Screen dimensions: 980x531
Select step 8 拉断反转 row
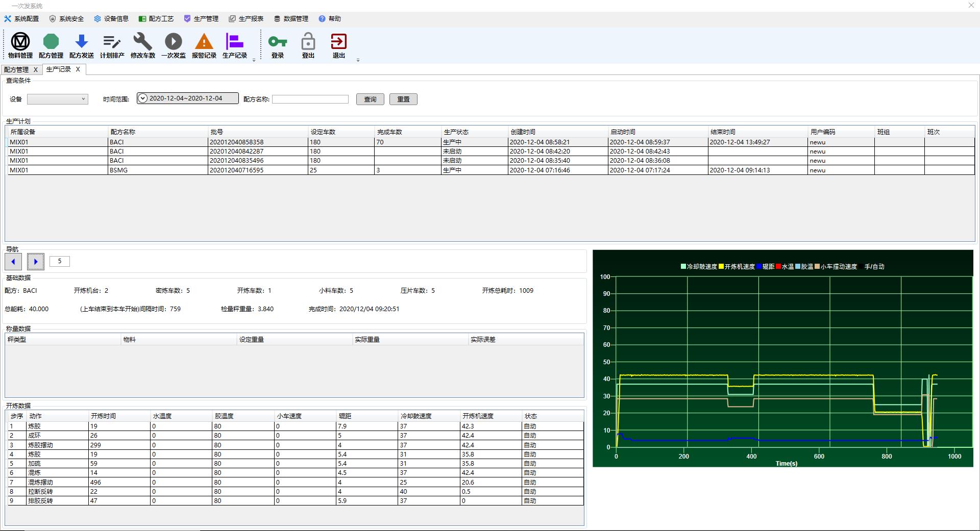(296, 492)
